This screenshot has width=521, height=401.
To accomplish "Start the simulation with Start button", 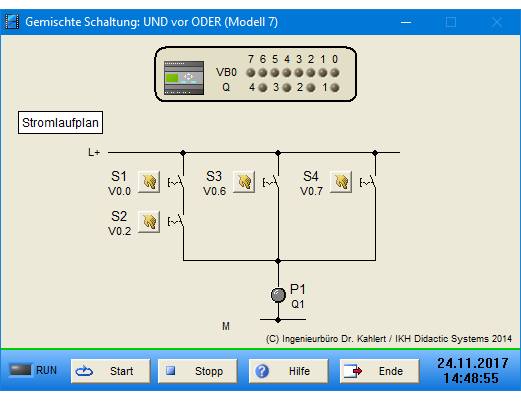I will click(111, 371).
